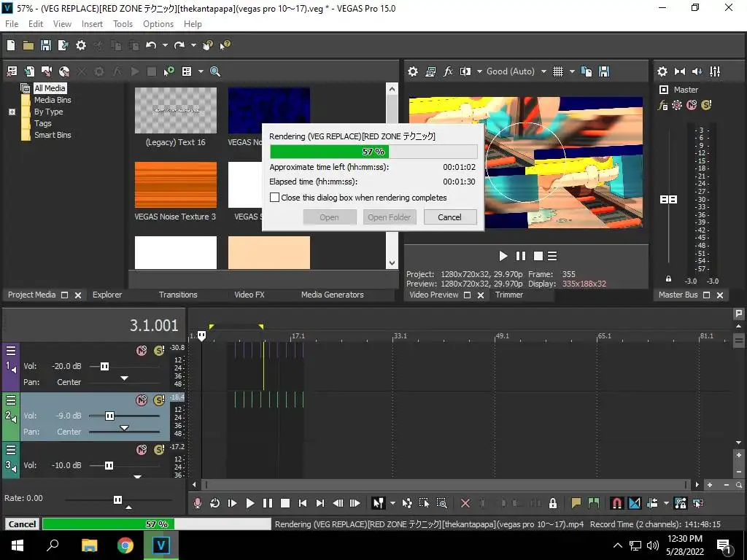747x560 pixels.
Task: Open Master Bus audio properties gear
Action: point(662,71)
